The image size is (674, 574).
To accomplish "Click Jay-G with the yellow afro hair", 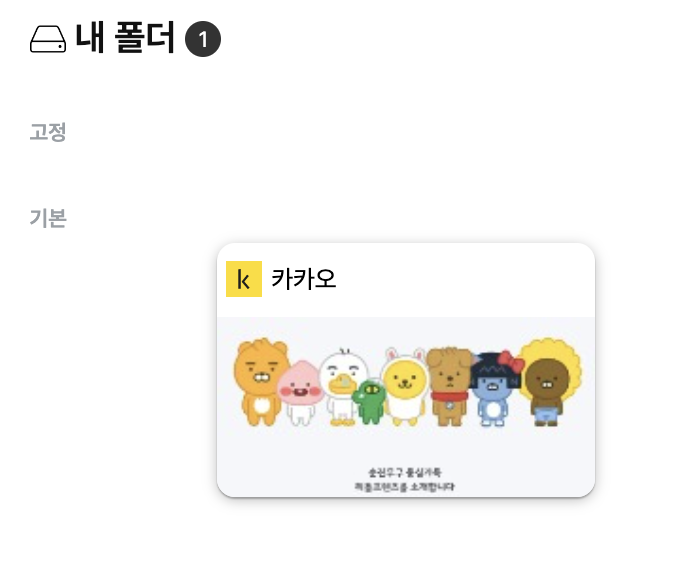I will [x=548, y=383].
